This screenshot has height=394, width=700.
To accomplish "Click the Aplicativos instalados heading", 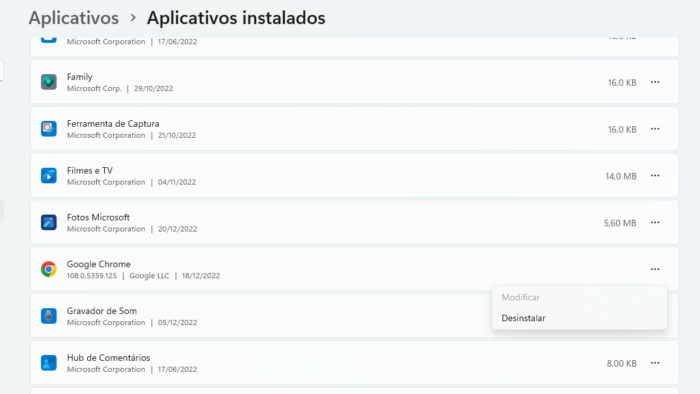I will pos(236,18).
